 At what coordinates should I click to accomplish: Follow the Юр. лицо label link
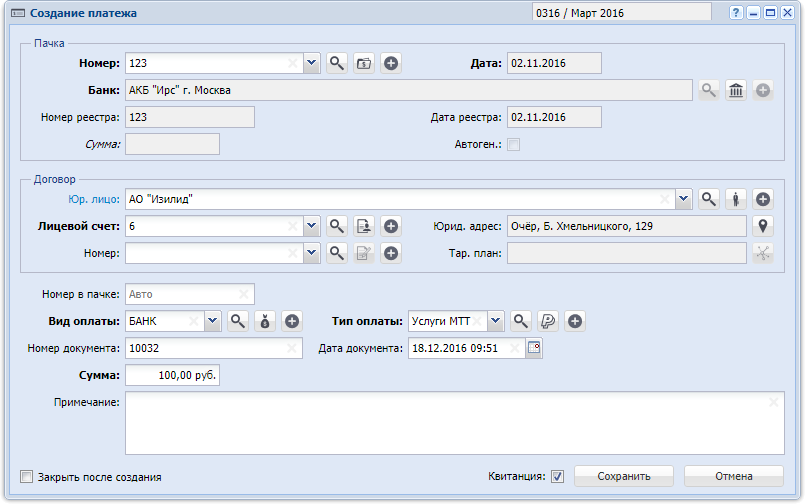point(94,199)
